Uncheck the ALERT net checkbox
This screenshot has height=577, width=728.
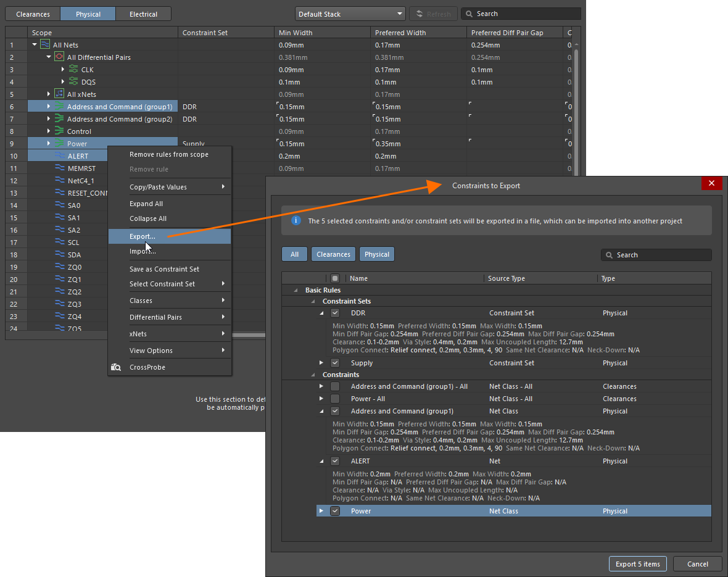(335, 461)
